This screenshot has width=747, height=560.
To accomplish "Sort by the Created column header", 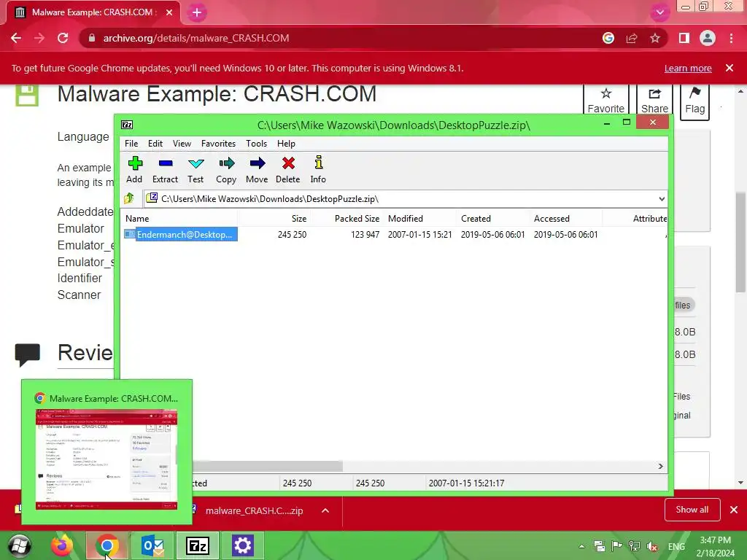I will (x=493, y=219).
